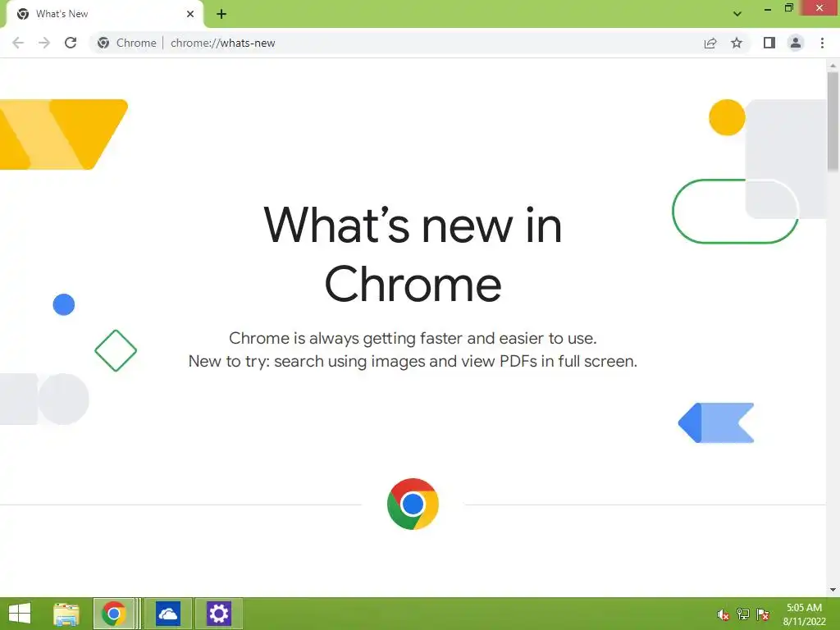Open OneDrive from the taskbar

coord(167,614)
